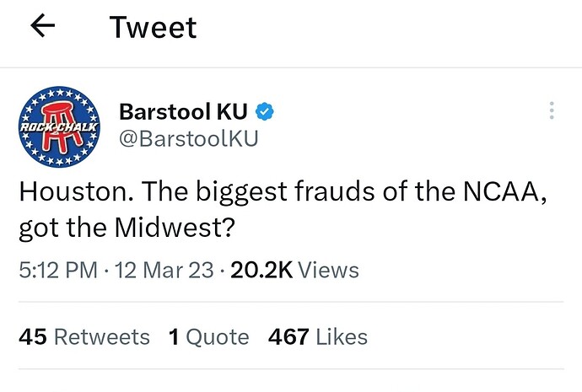Open the 20.2K Views analytics
Viewport: 582px width, 392px height.
tap(294, 270)
